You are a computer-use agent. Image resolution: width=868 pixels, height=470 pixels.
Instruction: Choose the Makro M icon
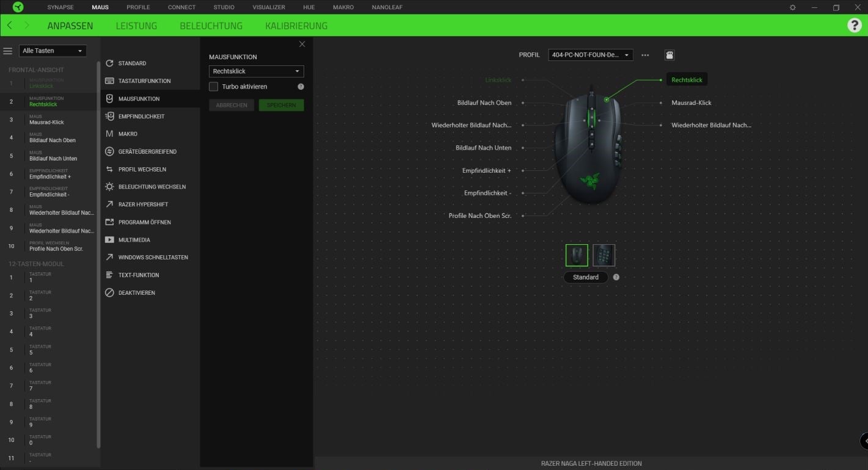(110, 134)
